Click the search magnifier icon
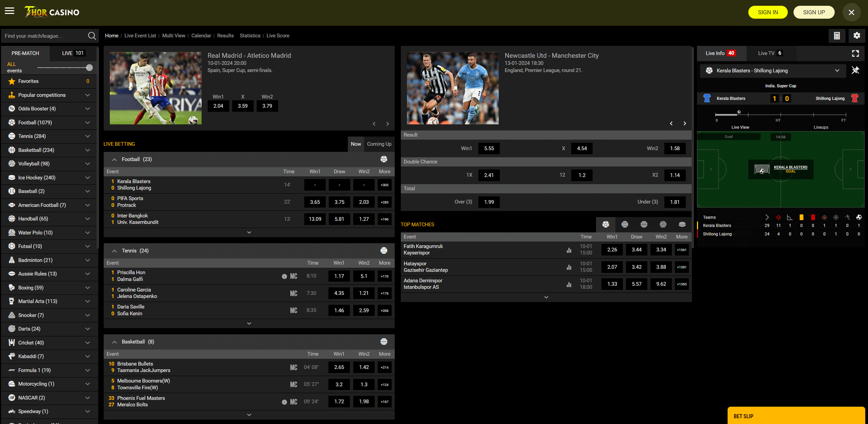The image size is (868, 424). [92, 36]
